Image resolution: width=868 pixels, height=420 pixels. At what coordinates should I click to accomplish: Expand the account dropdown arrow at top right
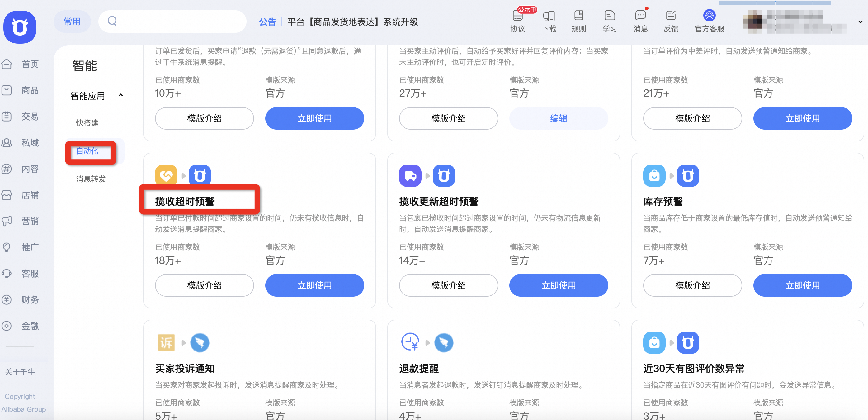[x=860, y=22]
